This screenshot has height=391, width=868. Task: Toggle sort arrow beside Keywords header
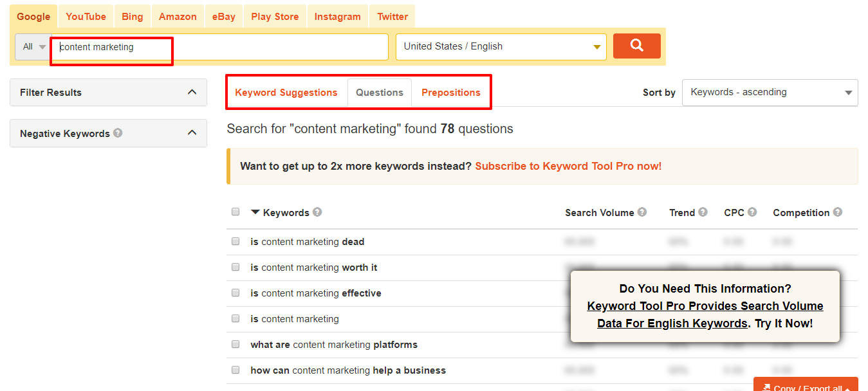[x=255, y=212]
